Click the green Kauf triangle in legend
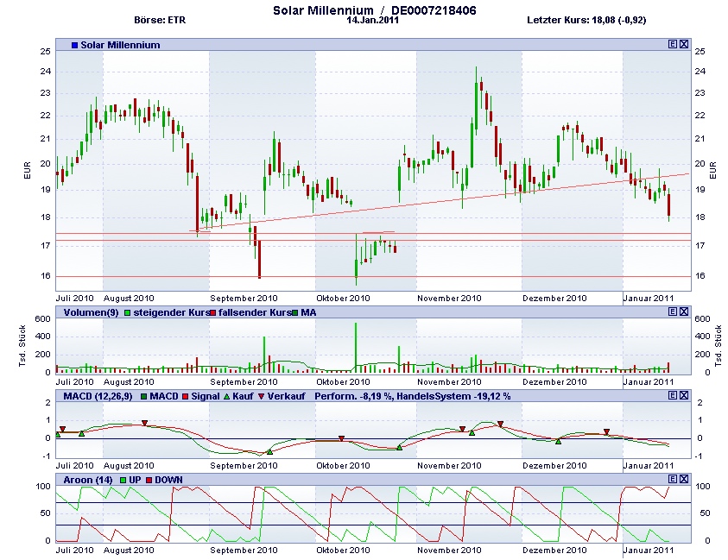 pos(226,396)
